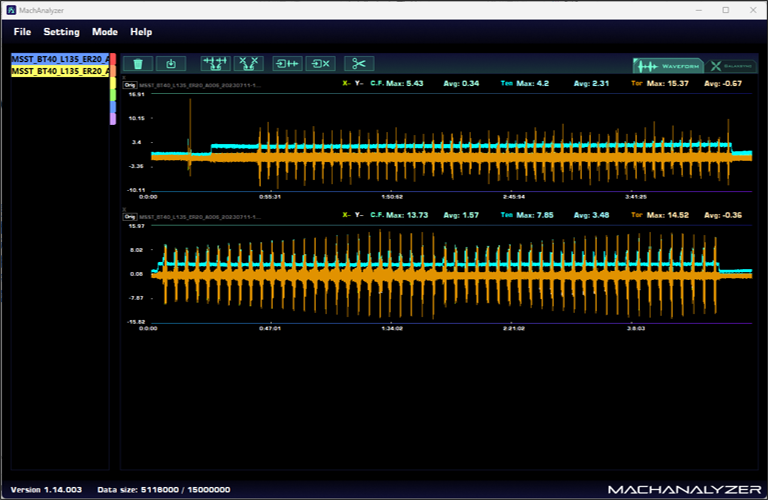768x500 pixels.
Task: Click the split waveforms toolbar icon
Action: coord(248,64)
